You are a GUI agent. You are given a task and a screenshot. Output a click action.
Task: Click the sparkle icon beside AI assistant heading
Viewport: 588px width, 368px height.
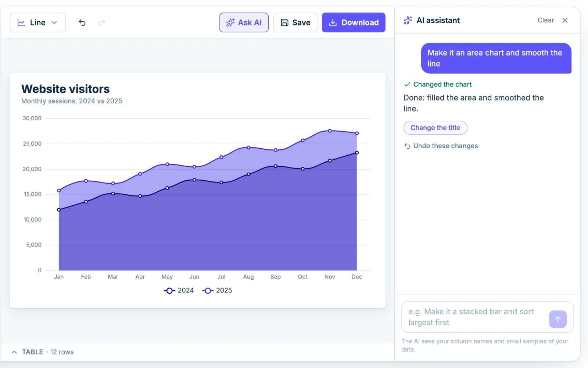pos(408,20)
